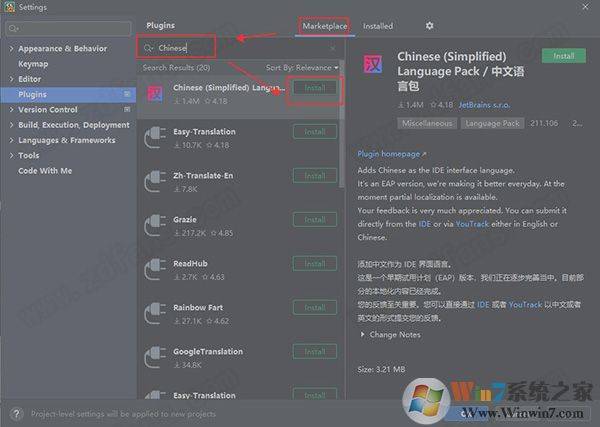This screenshot has width=600, height=427.
Task: Open the Plugin homepage link
Action: click(x=391, y=154)
